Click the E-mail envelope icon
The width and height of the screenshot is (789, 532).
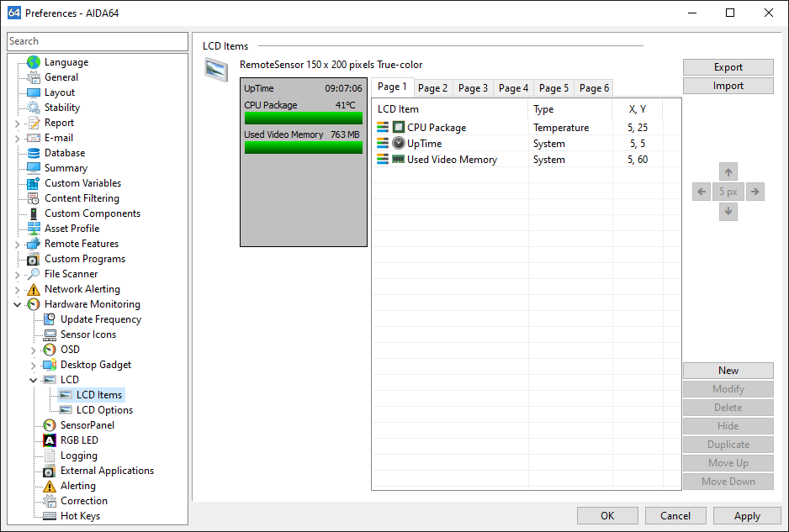point(34,138)
